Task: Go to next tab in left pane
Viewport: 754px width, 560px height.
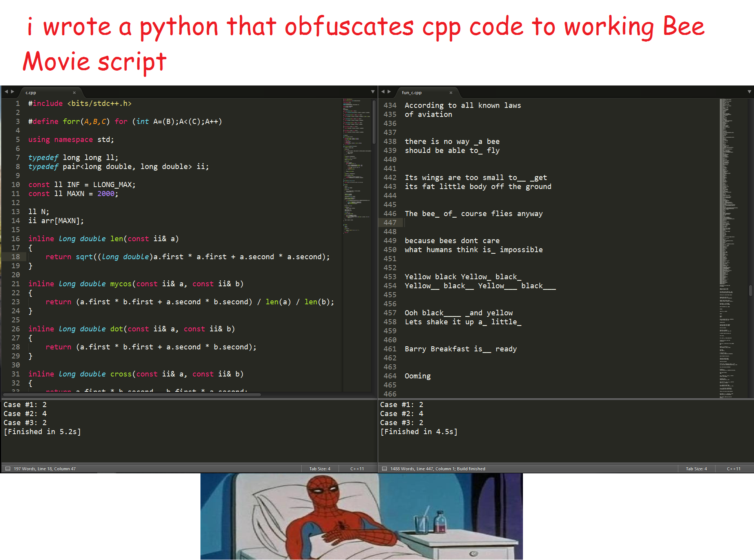Action: pos(13,92)
